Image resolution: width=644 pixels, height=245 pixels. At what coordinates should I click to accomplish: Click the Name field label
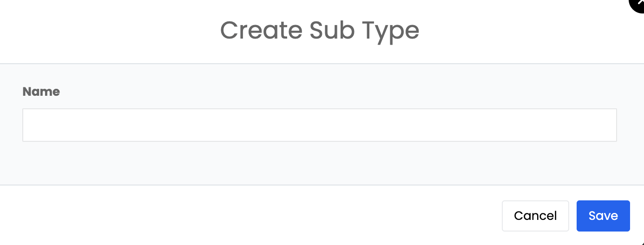(41, 92)
